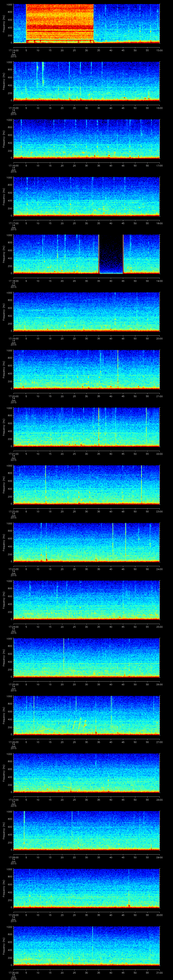The width and height of the screenshot is (173, 980).
Task: Click the 17:23:00 start time label
Action: [13, 569]
